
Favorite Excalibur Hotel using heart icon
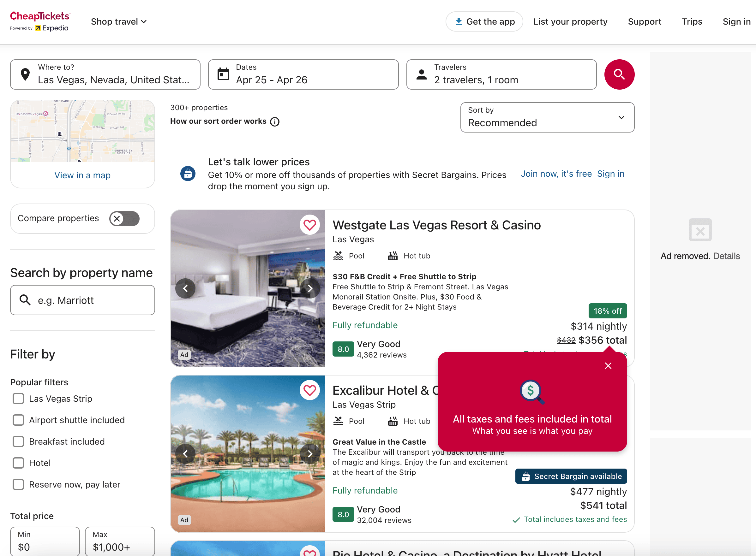(309, 390)
